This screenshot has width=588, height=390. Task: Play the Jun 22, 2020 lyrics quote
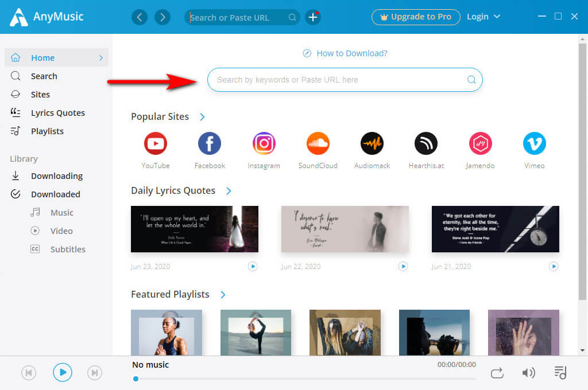[x=403, y=266]
